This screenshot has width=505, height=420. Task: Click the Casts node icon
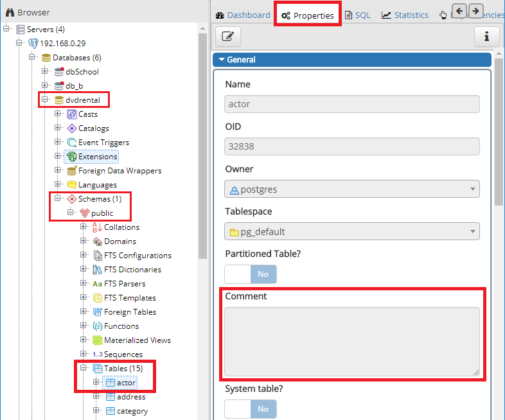click(x=72, y=114)
